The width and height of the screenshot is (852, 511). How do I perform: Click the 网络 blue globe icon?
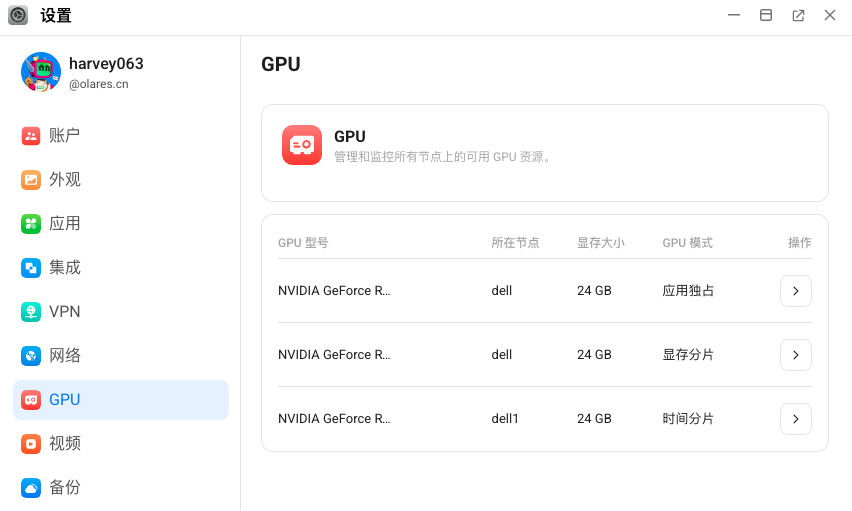[31, 356]
